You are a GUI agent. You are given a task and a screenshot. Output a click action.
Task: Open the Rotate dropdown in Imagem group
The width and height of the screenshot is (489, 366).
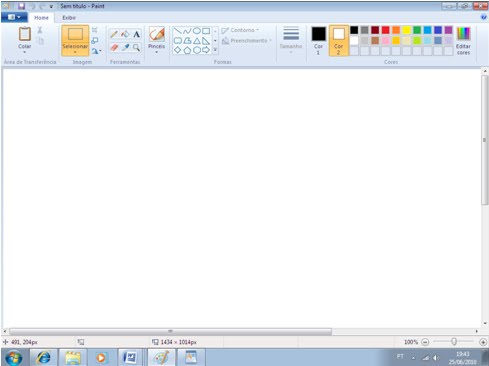click(x=96, y=51)
